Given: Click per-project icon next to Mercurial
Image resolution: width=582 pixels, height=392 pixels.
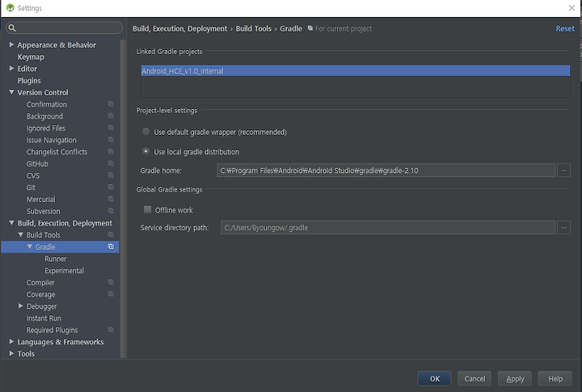Looking at the screenshot, I should pyautogui.click(x=111, y=199).
